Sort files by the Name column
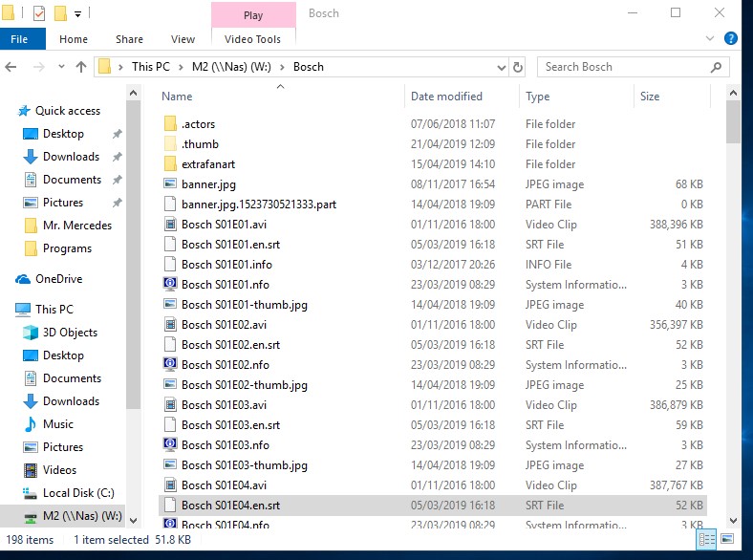753x560 pixels. pos(177,97)
